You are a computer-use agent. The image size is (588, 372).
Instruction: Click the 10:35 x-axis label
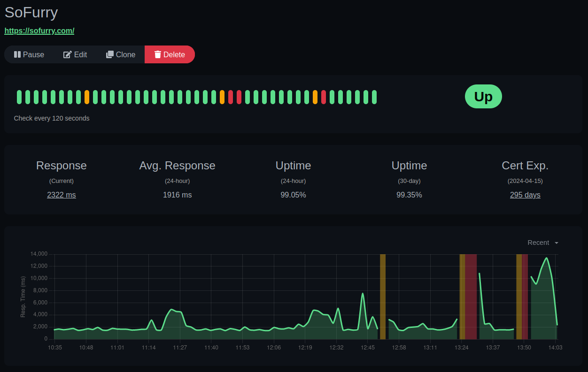[55, 348]
